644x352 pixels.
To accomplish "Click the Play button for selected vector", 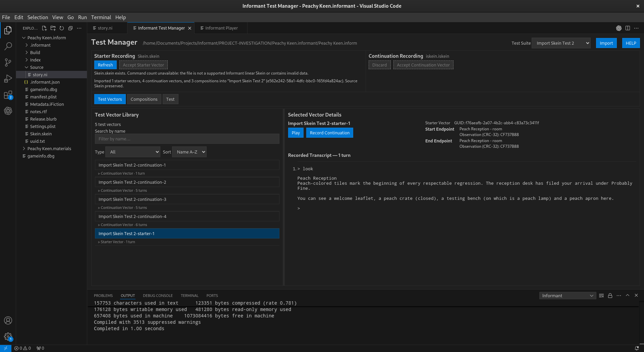I will [x=296, y=133].
